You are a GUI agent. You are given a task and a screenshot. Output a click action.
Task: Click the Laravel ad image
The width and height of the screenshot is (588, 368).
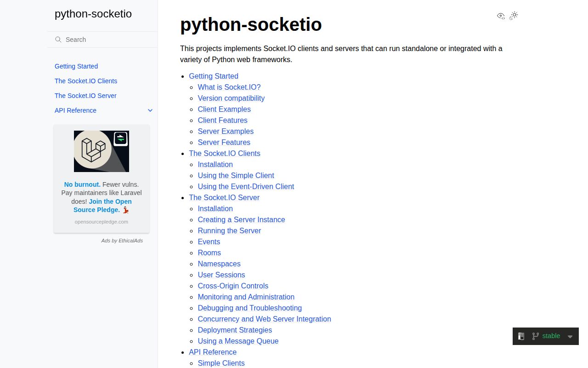pos(102,151)
